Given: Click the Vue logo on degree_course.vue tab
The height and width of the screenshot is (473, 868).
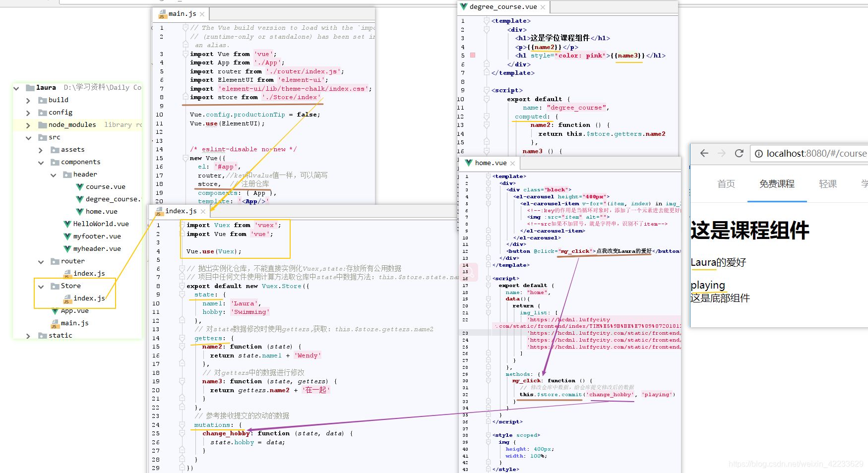Looking at the screenshot, I should 464,7.
